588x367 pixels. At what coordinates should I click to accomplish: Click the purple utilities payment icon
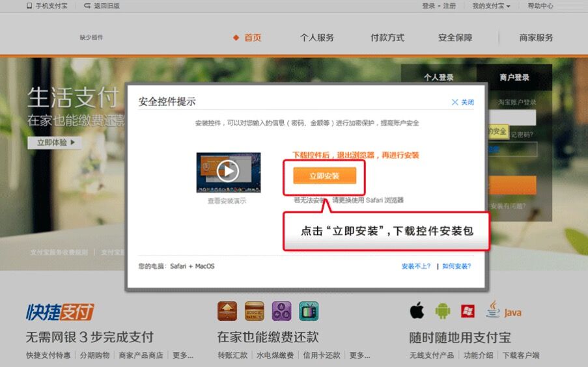coord(281,311)
